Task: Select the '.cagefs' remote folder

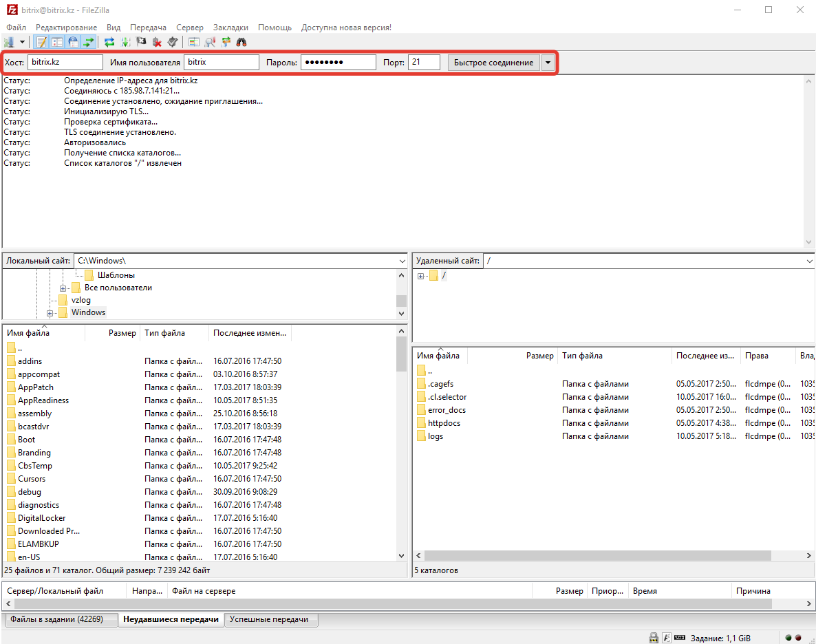Action: click(440, 384)
